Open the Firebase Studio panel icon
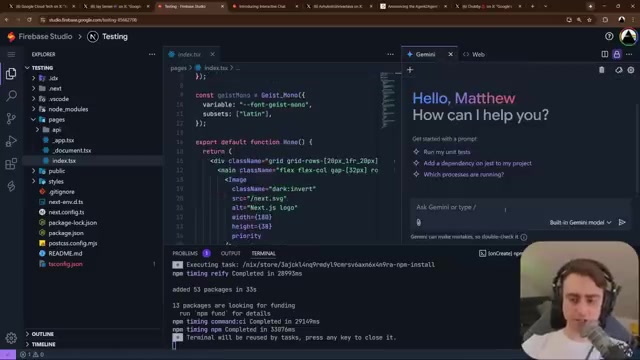Image resolution: width=640 pixels, height=360 pixels. (11, 186)
